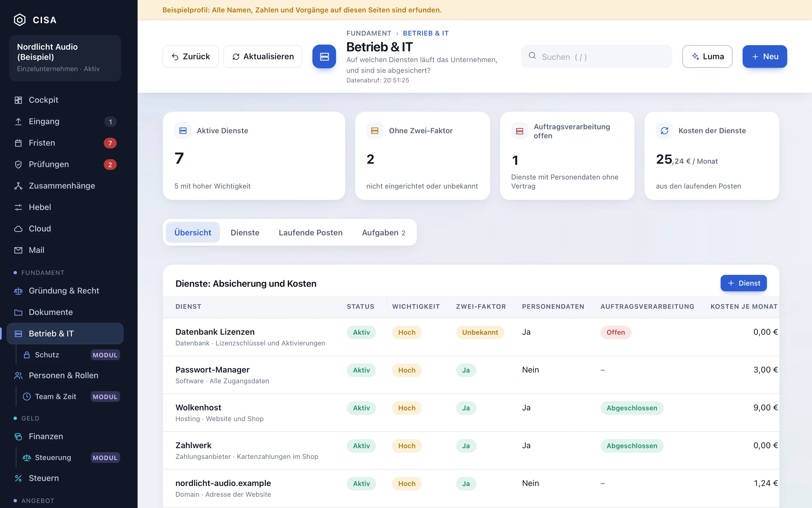812x508 pixels.
Task: Open Fristen via its calendar icon
Action: coord(18,143)
